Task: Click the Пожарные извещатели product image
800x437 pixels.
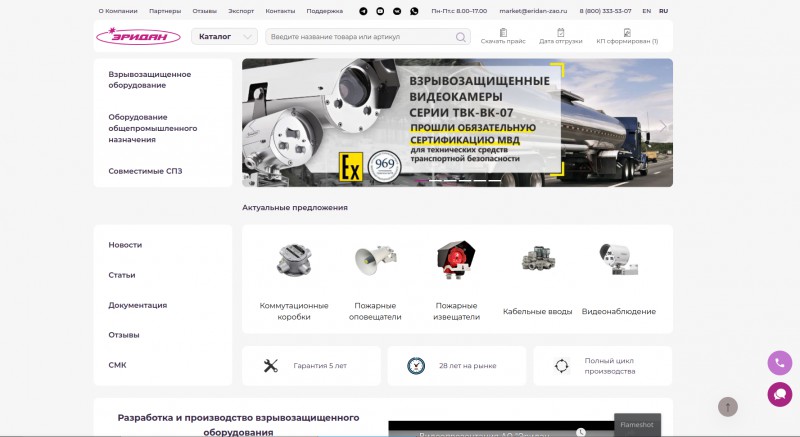Action: pos(456,260)
